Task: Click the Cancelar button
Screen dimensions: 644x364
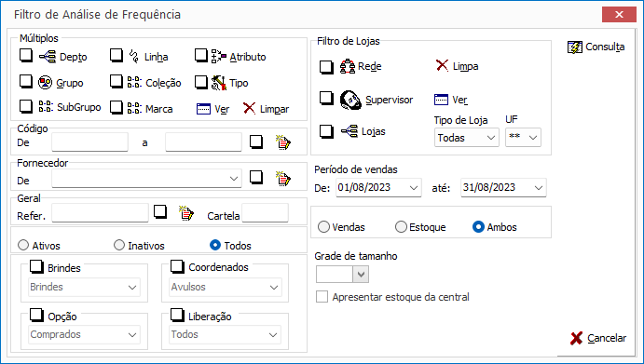Action: click(598, 338)
